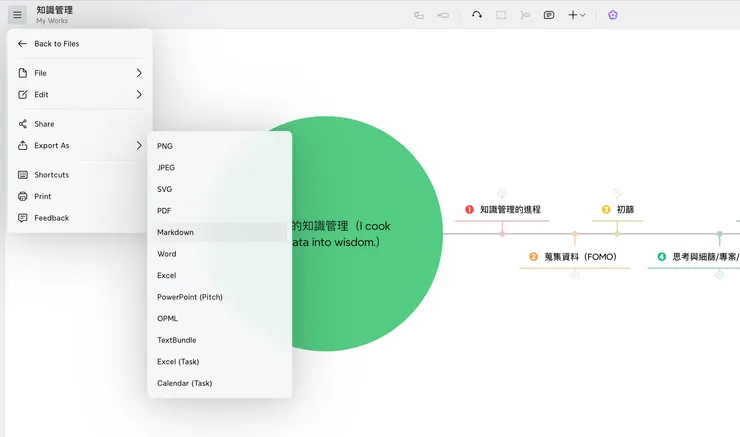Viewport: 740px width, 437px height.
Task: Click the back arrow icon
Action: [22, 43]
